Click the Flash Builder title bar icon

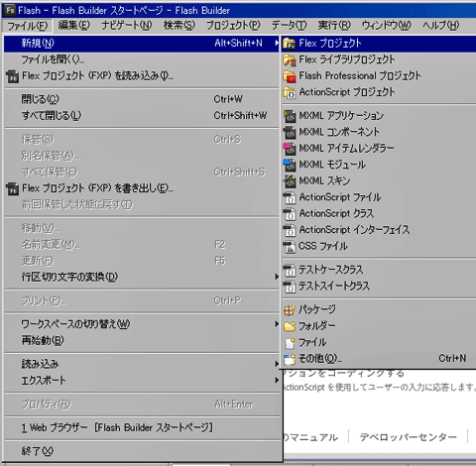[10, 10]
